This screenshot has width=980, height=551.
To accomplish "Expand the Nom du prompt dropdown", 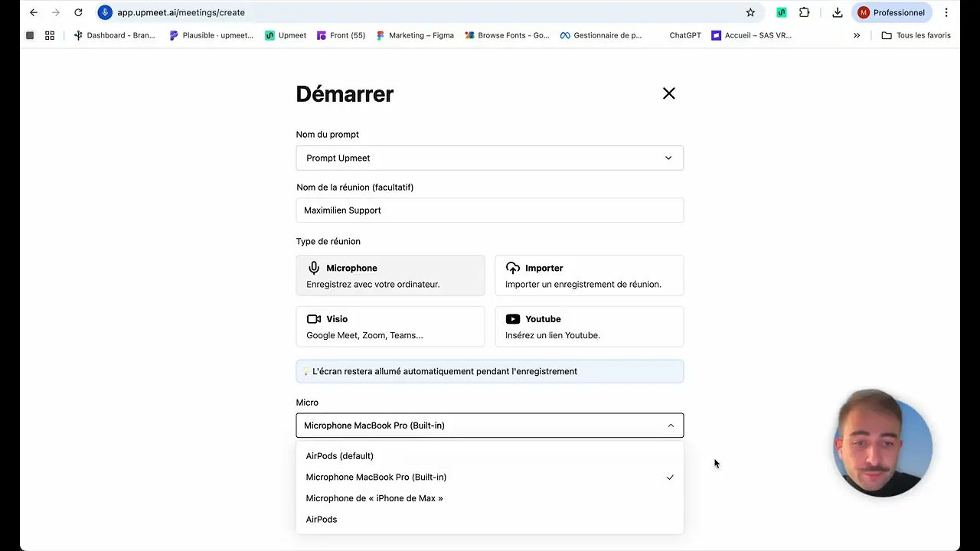I will tap(490, 158).
